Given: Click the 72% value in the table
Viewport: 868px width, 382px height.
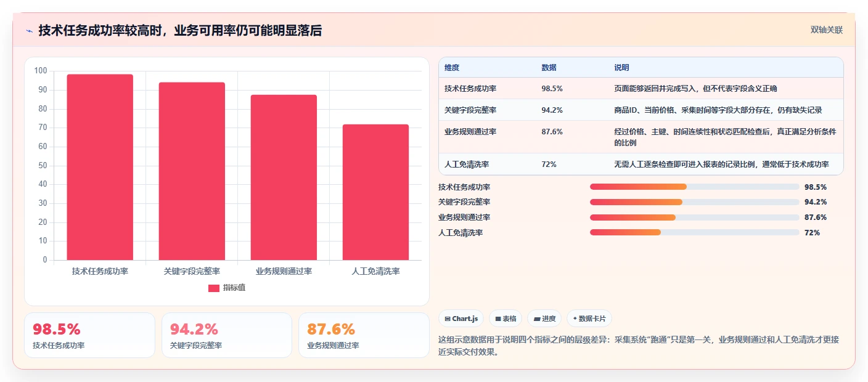Looking at the screenshot, I should (x=549, y=165).
